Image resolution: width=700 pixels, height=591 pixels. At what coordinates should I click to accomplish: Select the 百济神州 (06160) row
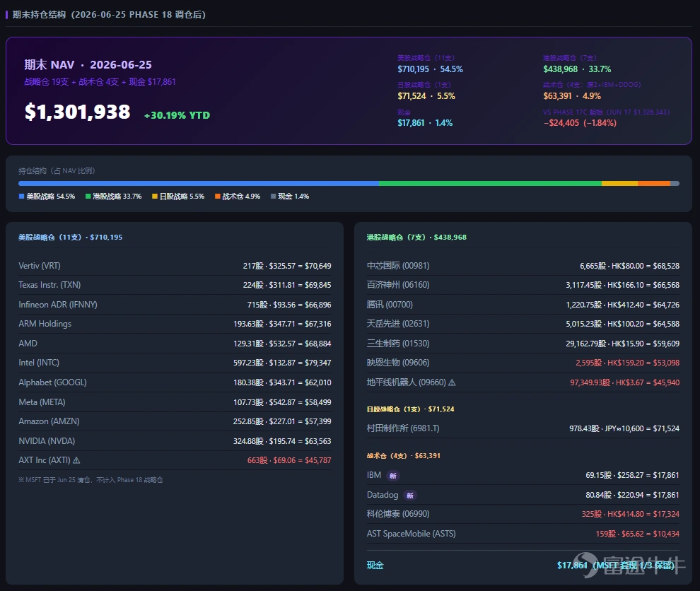523,285
